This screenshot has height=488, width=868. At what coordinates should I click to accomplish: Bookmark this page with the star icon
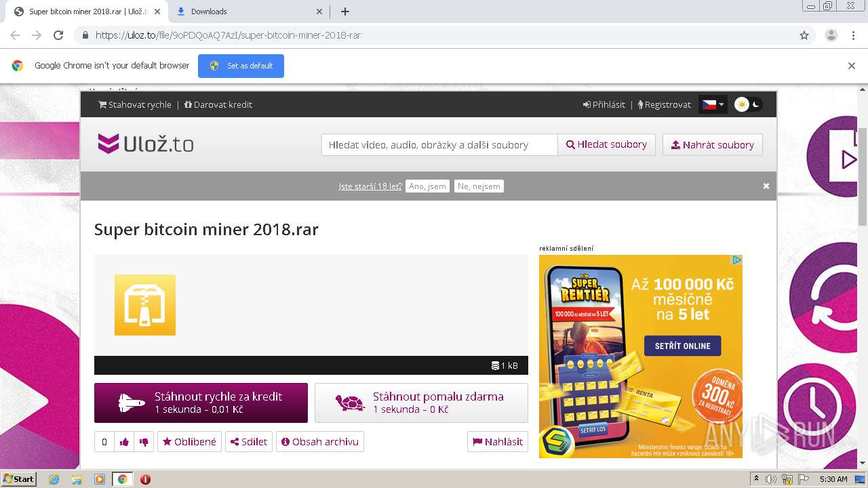[804, 35]
